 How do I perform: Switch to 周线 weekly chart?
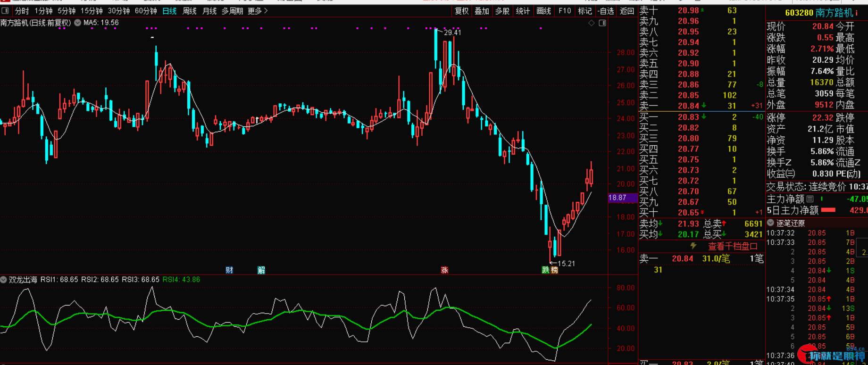190,11
